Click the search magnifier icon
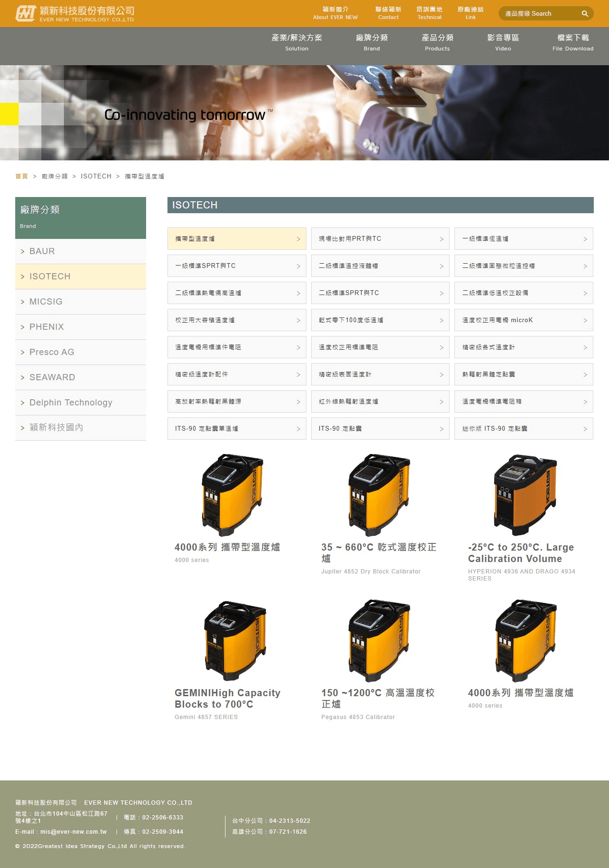This screenshot has height=868, width=609. pyautogui.click(x=585, y=14)
